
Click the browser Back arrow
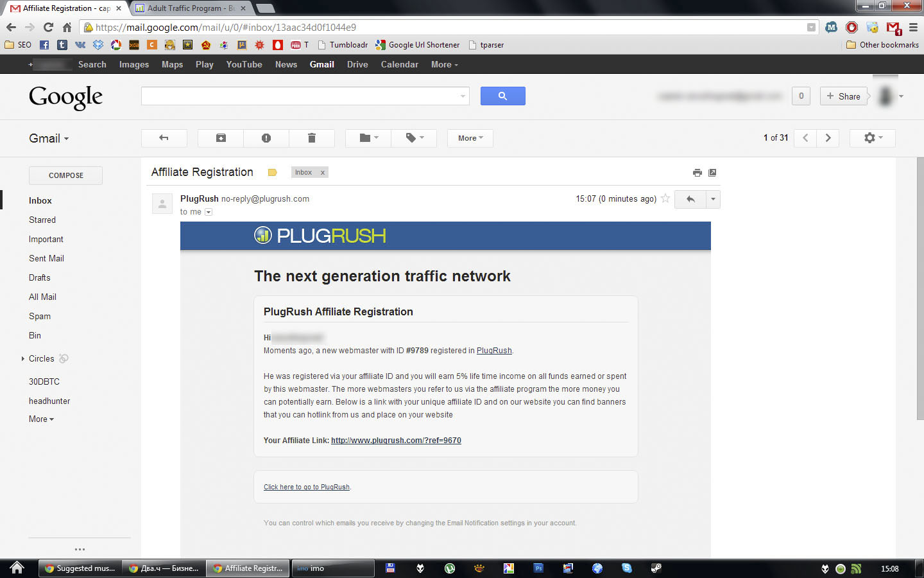coord(11,27)
